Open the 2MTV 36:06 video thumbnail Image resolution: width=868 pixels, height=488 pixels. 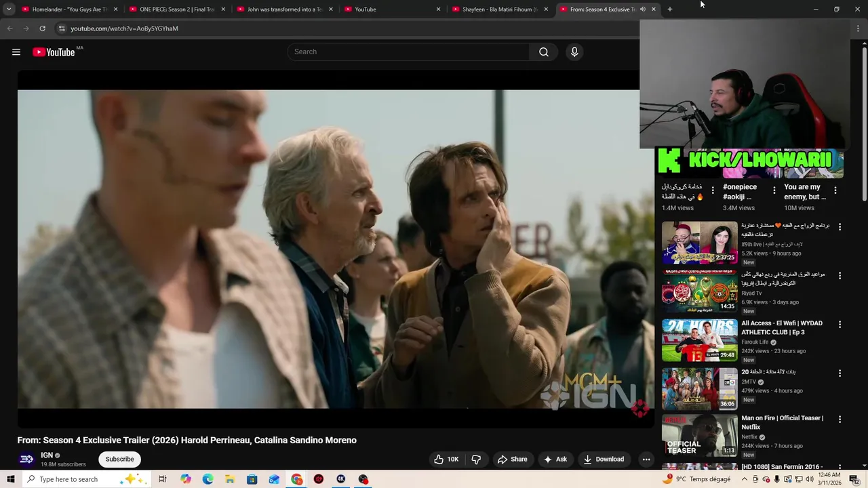click(x=699, y=389)
